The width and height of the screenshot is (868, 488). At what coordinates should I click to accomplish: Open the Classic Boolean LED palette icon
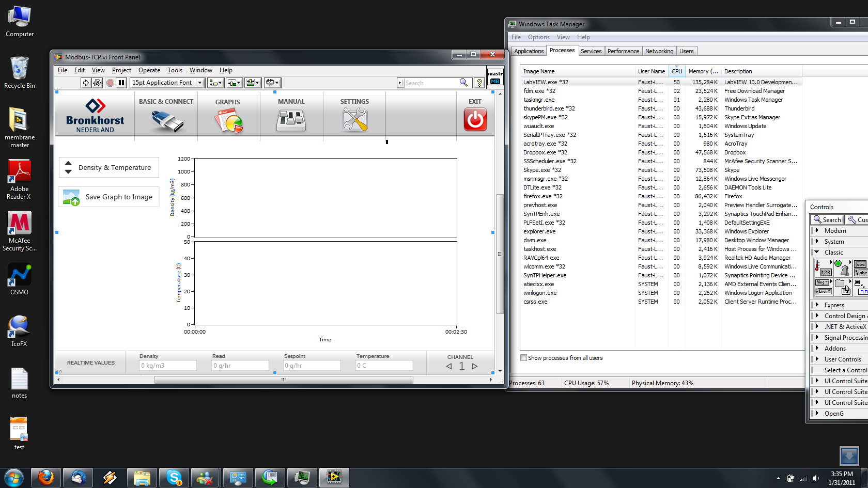tap(842, 268)
